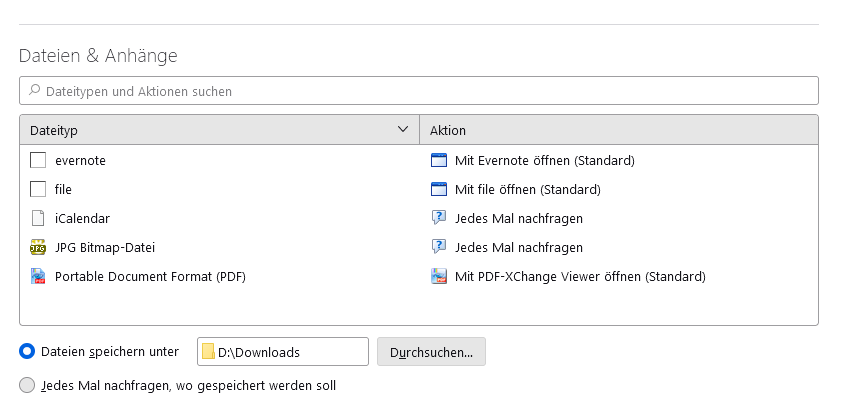Image resolution: width=849 pixels, height=408 pixels.
Task: Sort list by Dateityp column chevron
Action: coord(403,130)
